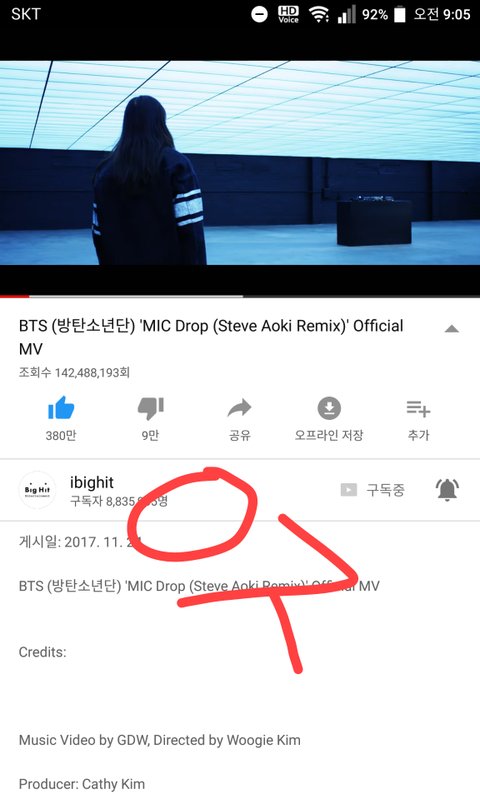Tap the MIC Drop video player frame
The width and height of the screenshot is (480, 794).
pos(240,163)
